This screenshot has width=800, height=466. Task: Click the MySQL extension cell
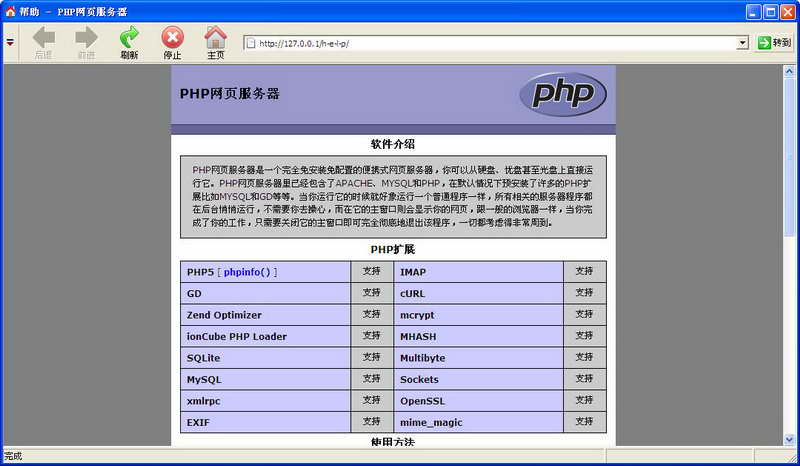pos(265,379)
